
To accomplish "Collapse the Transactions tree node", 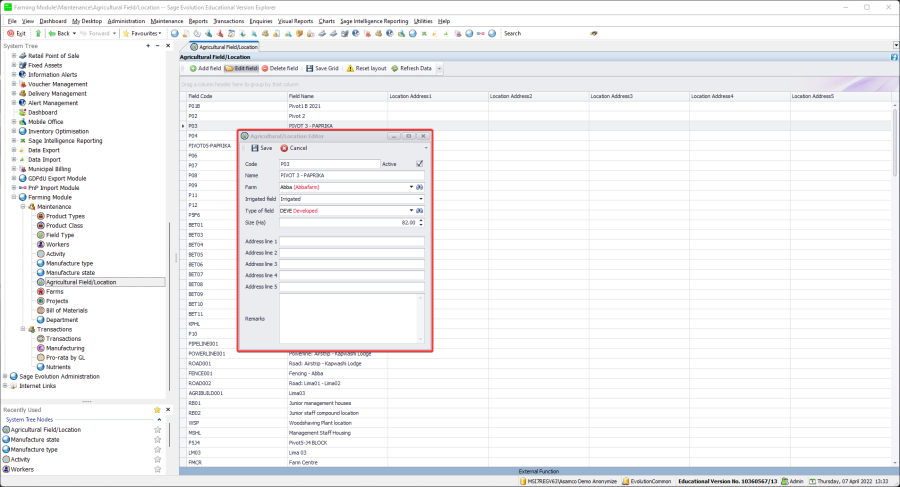I will coord(22,329).
